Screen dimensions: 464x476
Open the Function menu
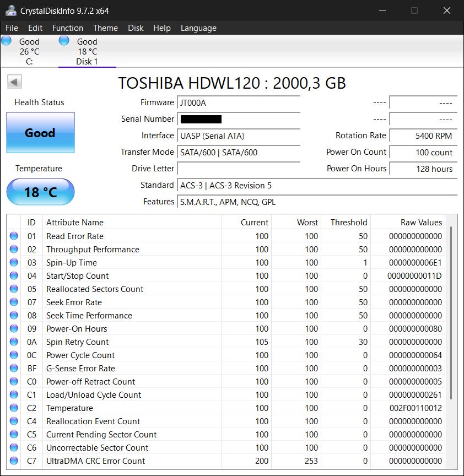68,28
